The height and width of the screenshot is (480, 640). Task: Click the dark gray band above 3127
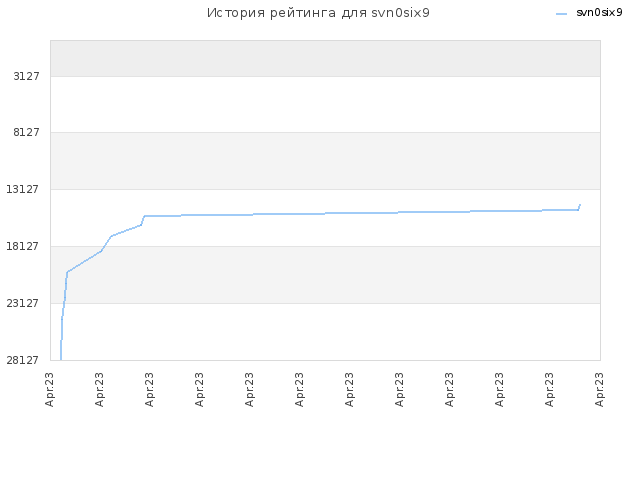325,58
